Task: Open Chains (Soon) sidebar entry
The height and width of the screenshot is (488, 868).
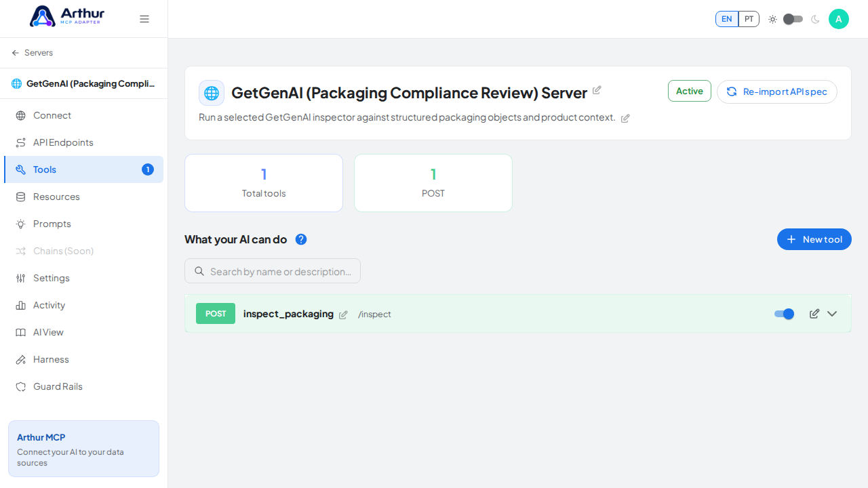Action: pyautogui.click(x=83, y=251)
